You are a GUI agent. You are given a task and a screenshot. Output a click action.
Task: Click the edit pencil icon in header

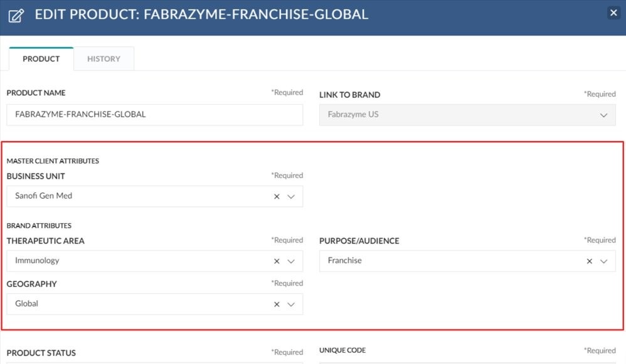pos(16,16)
